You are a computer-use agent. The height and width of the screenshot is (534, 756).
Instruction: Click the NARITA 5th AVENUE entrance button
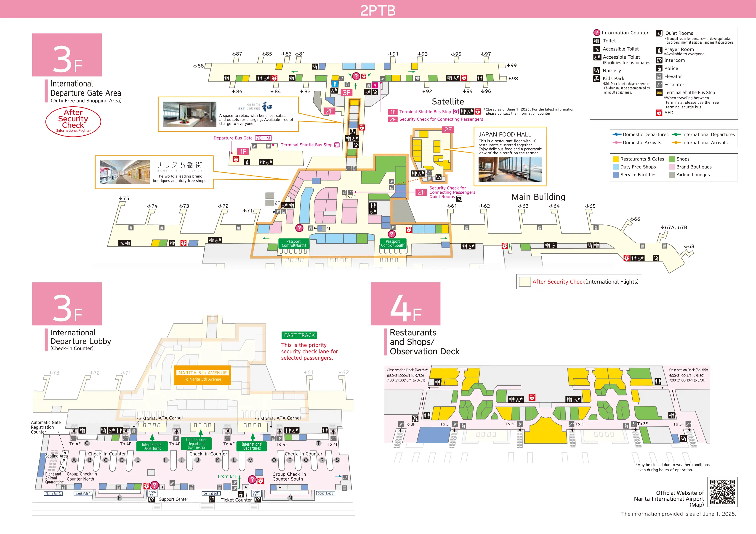pos(202,375)
